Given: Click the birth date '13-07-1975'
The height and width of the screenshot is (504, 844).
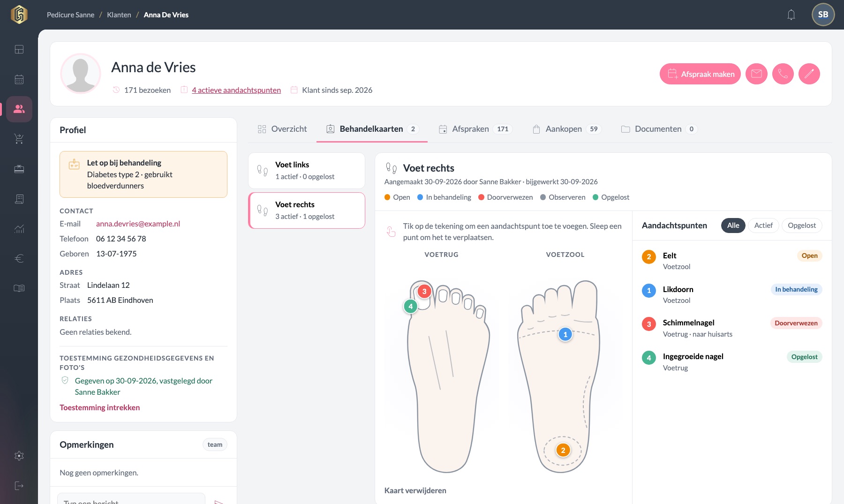Looking at the screenshot, I should point(116,254).
